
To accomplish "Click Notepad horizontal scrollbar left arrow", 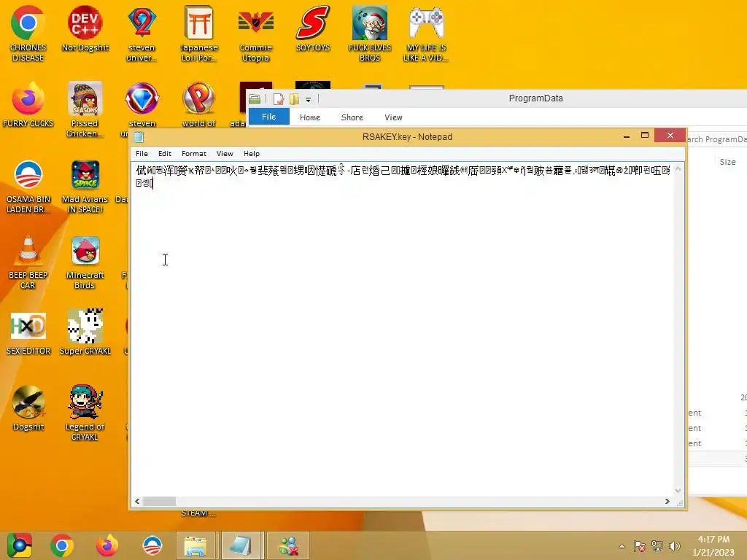I will pos(137,501).
